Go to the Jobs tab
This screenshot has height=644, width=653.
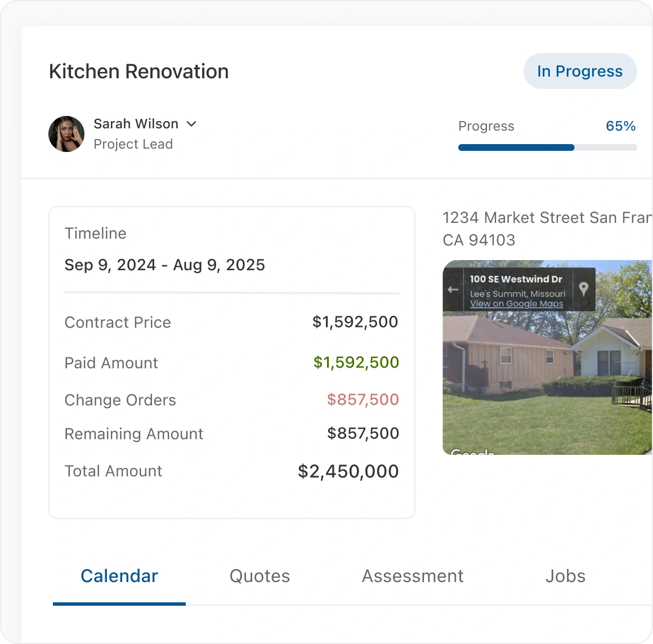(x=565, y=576)
